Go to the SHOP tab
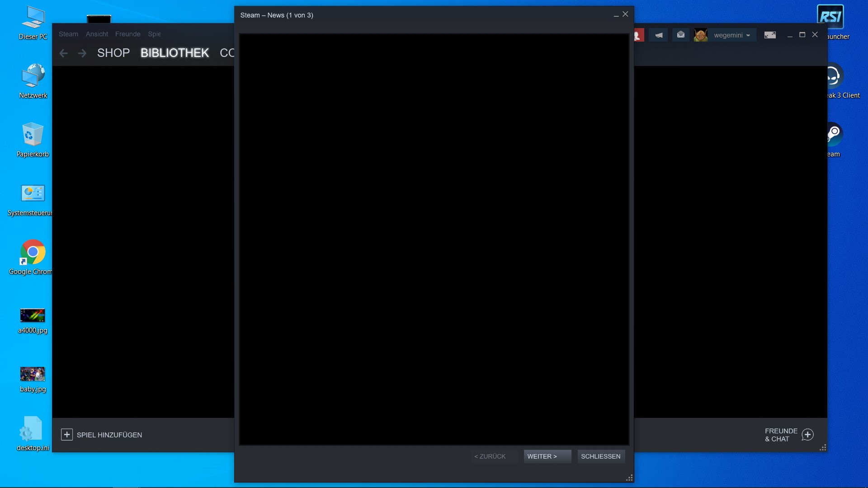 coord(113,53)
